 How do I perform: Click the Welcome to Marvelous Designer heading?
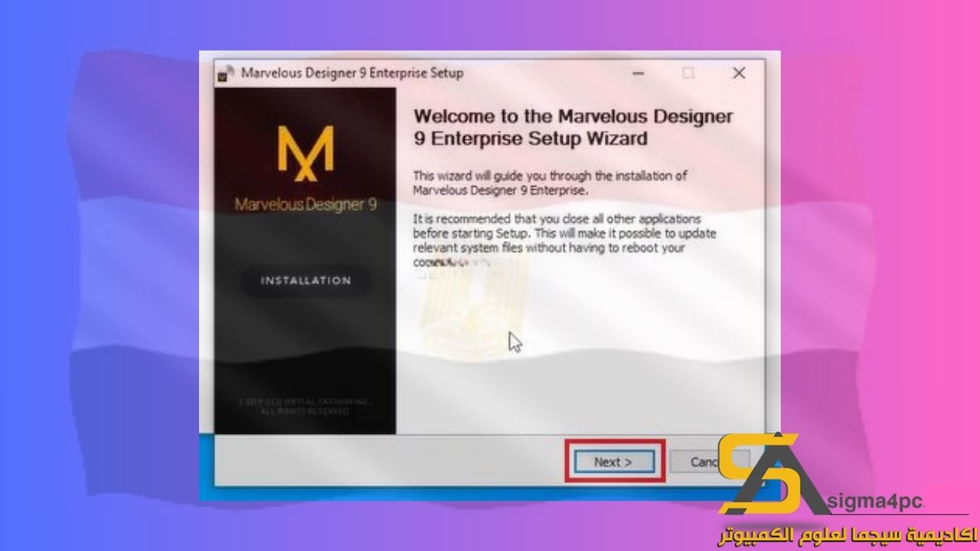[573, 128]
